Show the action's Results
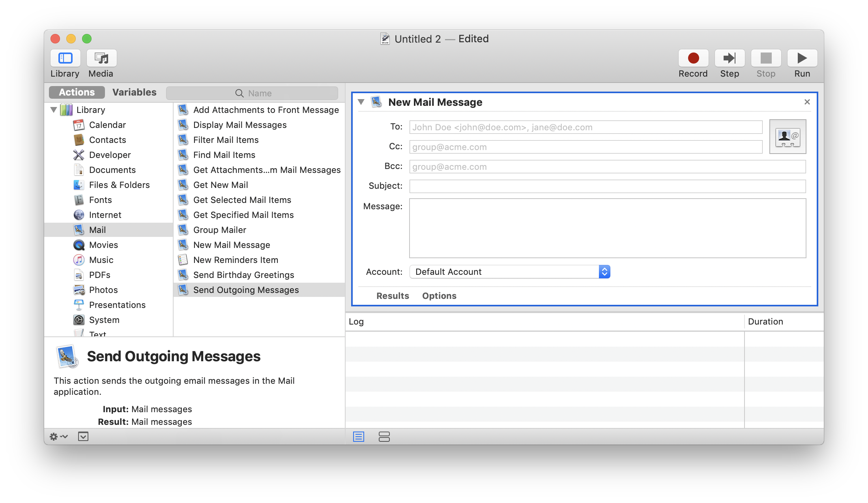The width and height of the screenshot is (868, 503). coord(393,296)
